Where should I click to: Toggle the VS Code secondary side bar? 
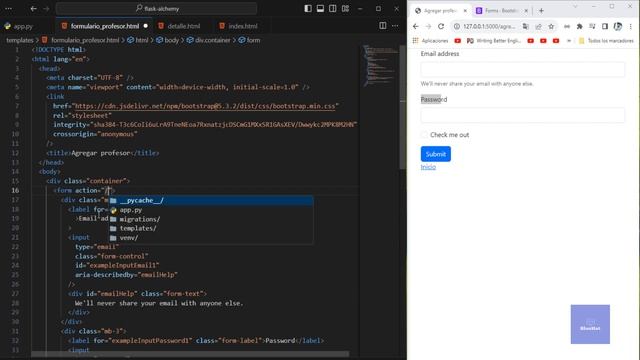click(x=333, y=9)
